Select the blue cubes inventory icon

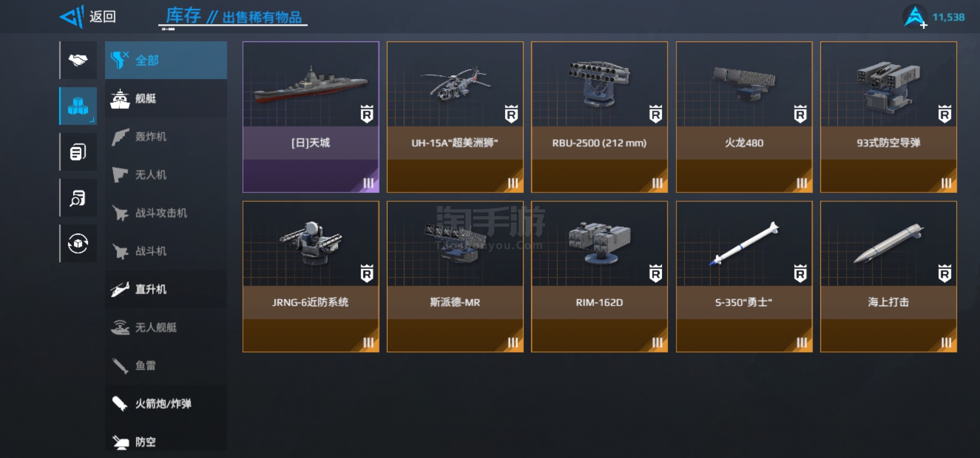(78, 106)
